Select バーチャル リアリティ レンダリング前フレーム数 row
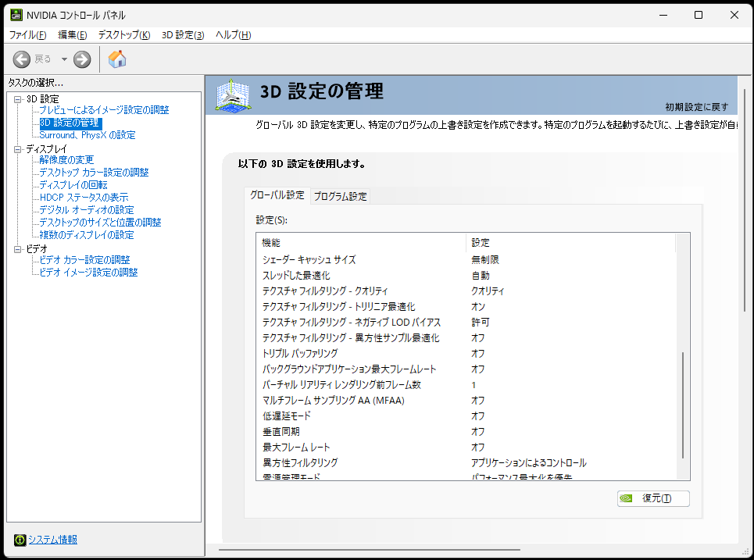The image size is (754, 560). pos(466,385)
